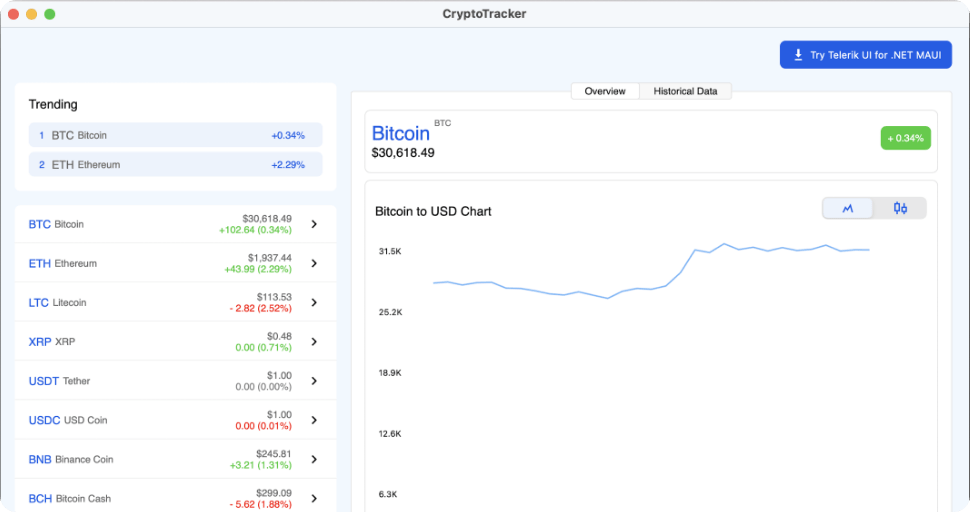Expand the ETH Ethereum row chevron
This screenshot has width=970, height=512.
coord(314,263)
